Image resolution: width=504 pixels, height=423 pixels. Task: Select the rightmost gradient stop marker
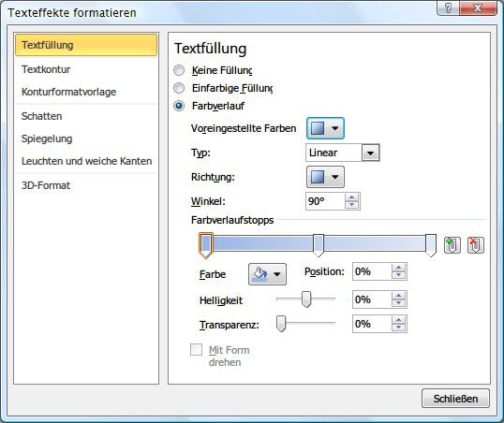[x=431, y=245]
